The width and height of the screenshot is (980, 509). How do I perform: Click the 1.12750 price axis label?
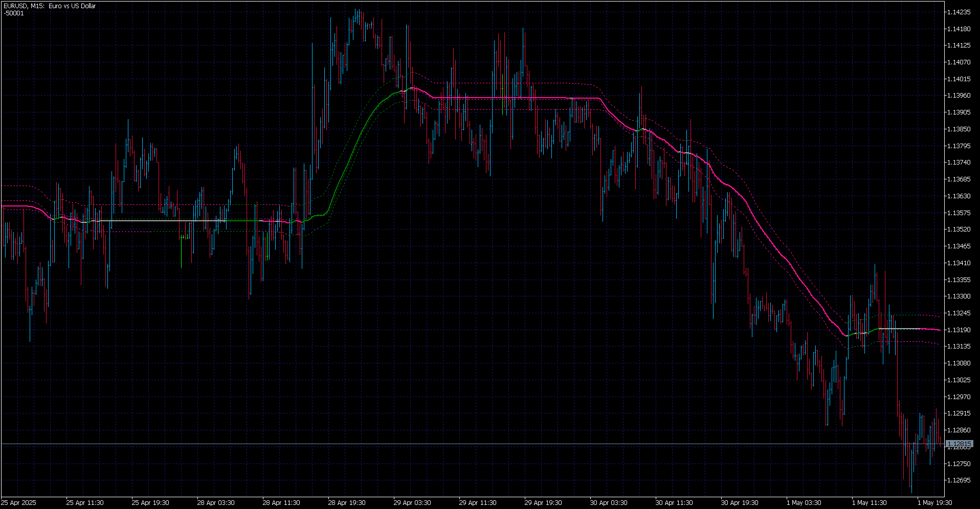pos(959,464)
